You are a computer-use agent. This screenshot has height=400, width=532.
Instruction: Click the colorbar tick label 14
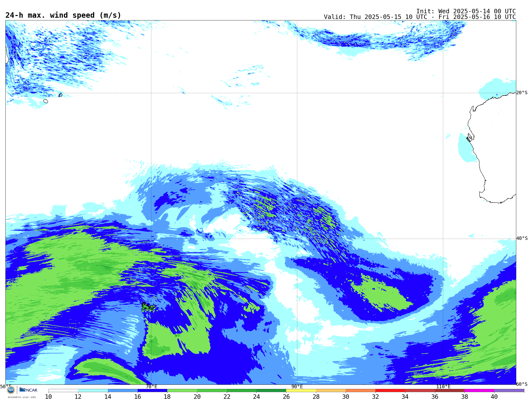pos(108,397)
